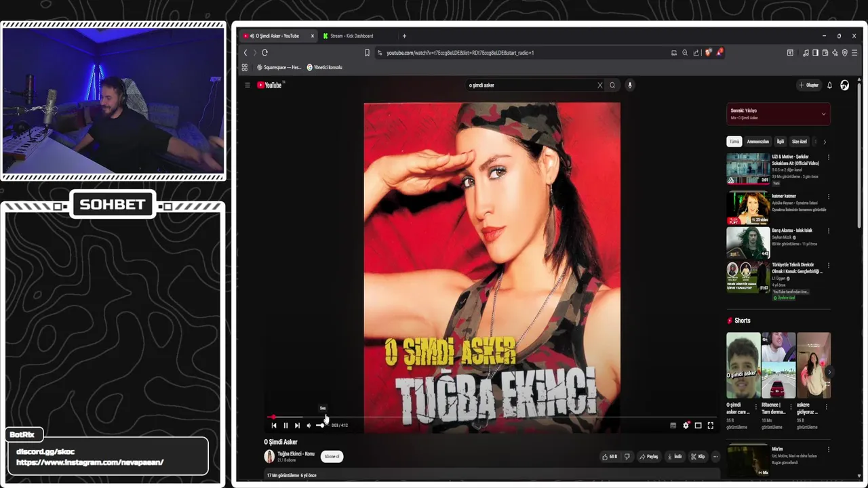Open the YouTube hamburger guide menu
Screen dimensions: 868x488
tap(248, 85)
